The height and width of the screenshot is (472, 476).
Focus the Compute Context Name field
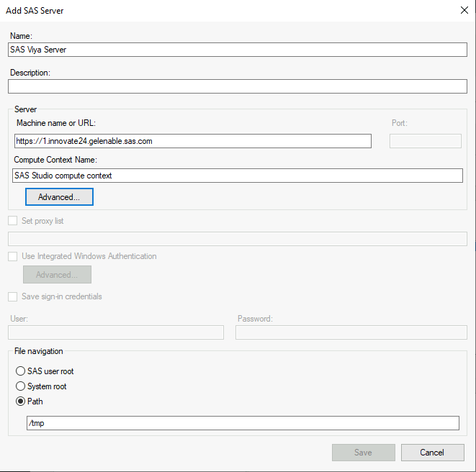pos(238,176)
